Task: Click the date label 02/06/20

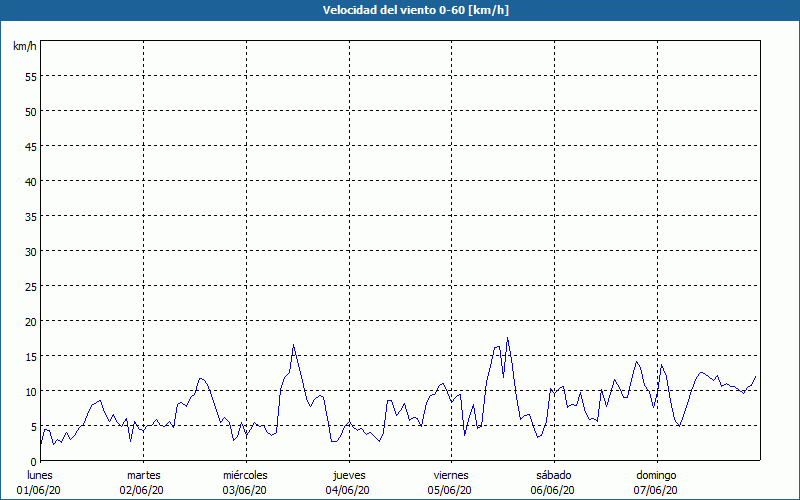Action: pyautogui.click(x=142, y=490)
